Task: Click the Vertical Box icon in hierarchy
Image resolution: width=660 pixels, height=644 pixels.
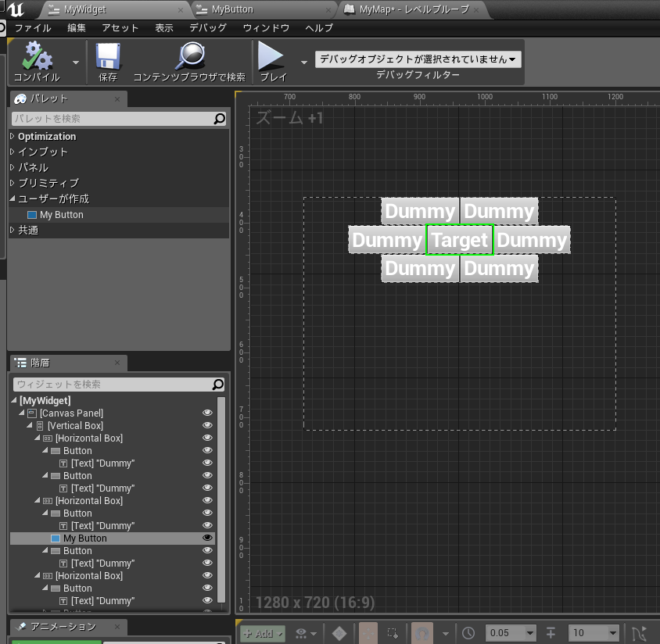Action: click(x=40, y=426)
